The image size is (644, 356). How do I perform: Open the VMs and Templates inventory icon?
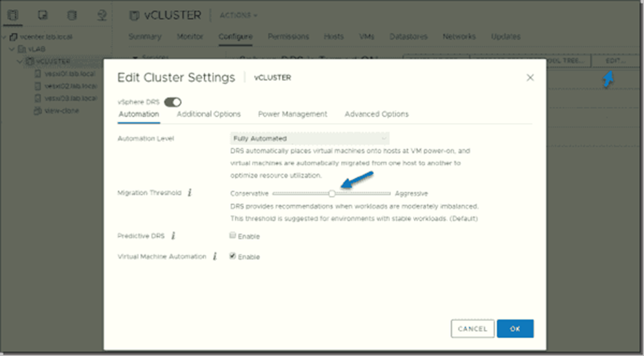click(x=43, y=14)
